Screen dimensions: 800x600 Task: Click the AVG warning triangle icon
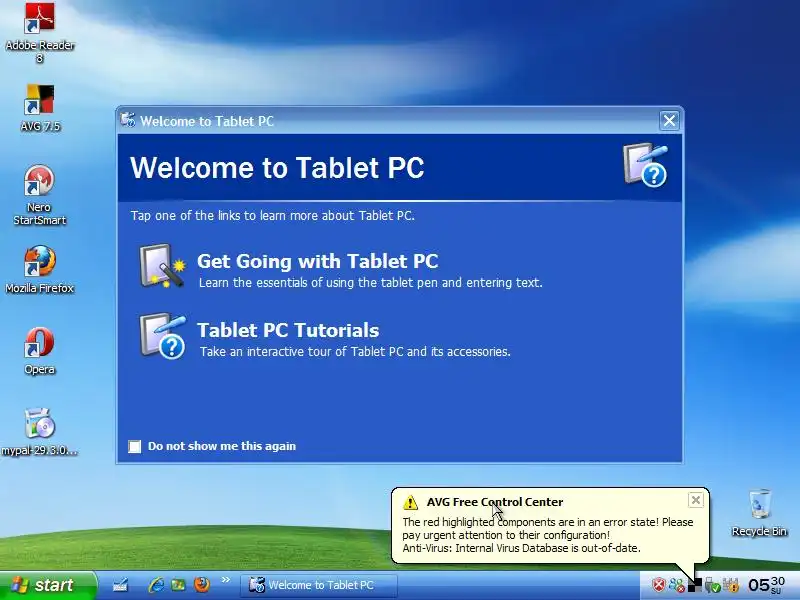coord(410,503)
